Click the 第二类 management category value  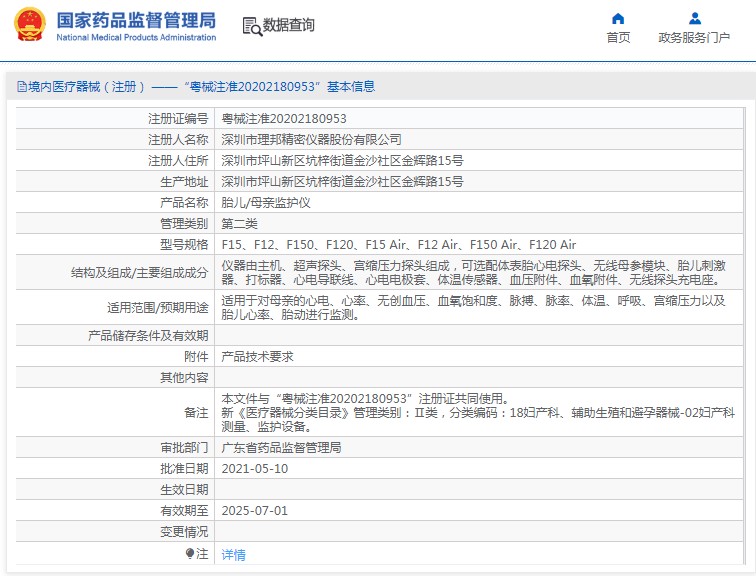tap(239, 224)
